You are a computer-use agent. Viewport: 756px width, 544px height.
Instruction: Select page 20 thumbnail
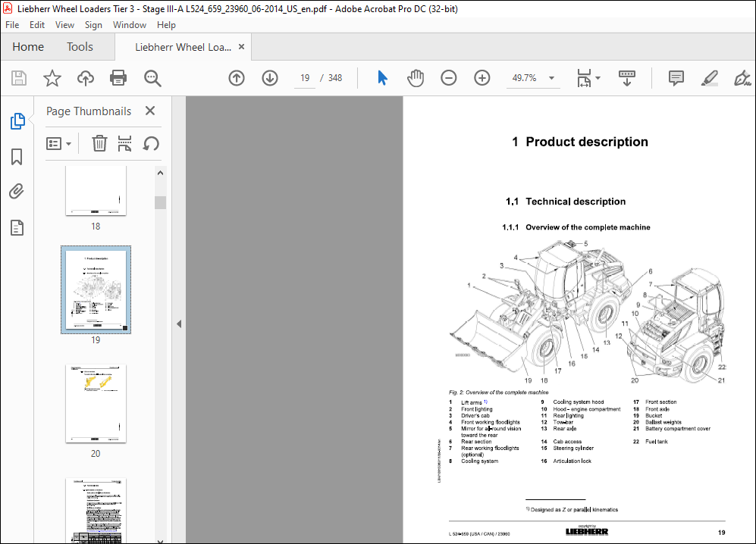click(96, 403)
